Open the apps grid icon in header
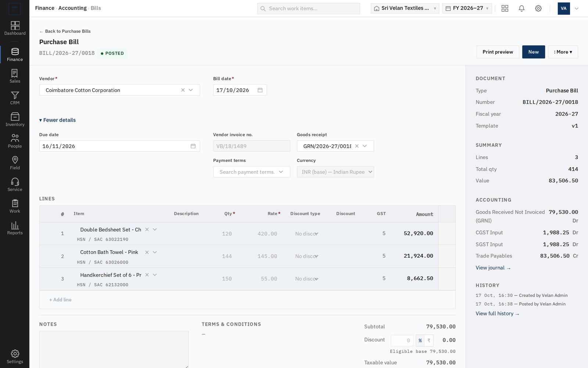Screen dimensions: 588x368 point(505,8)
